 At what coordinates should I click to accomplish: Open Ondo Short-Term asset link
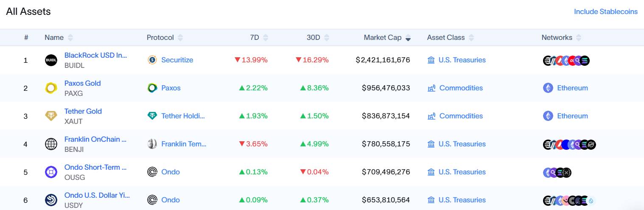pos(95,167)
